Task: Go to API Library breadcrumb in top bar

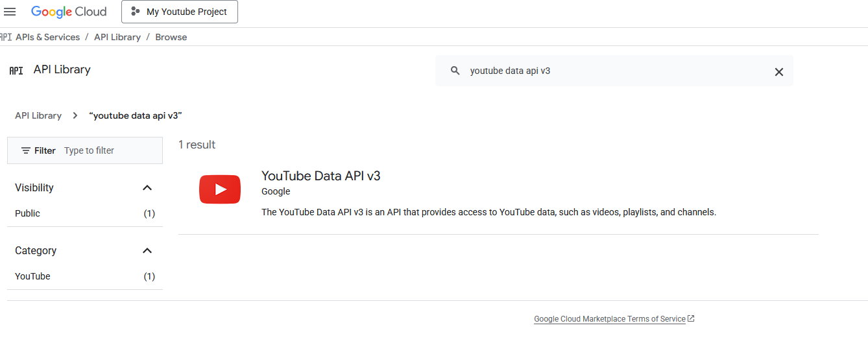Action: click(x=117, y=37)
